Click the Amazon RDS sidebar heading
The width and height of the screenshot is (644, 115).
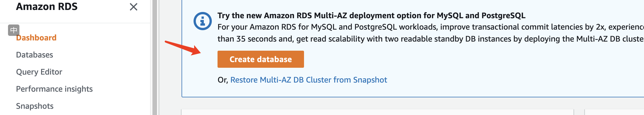click(x=47, y=7)
